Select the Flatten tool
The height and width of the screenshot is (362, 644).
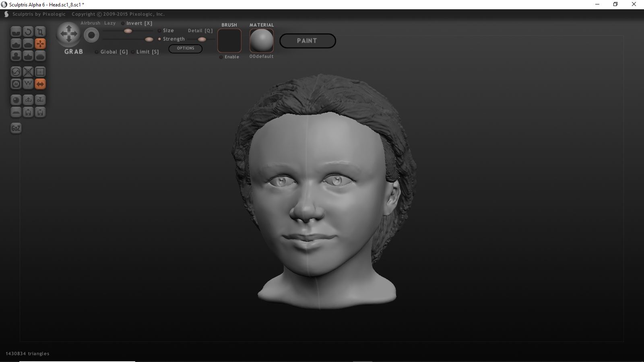coord(28,44)
